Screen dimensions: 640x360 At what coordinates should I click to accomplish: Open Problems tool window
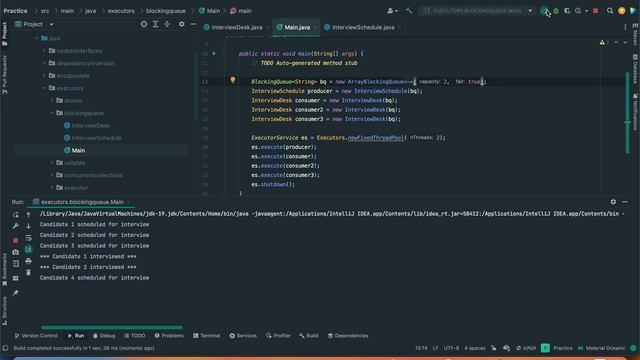(x=169, y=336)
